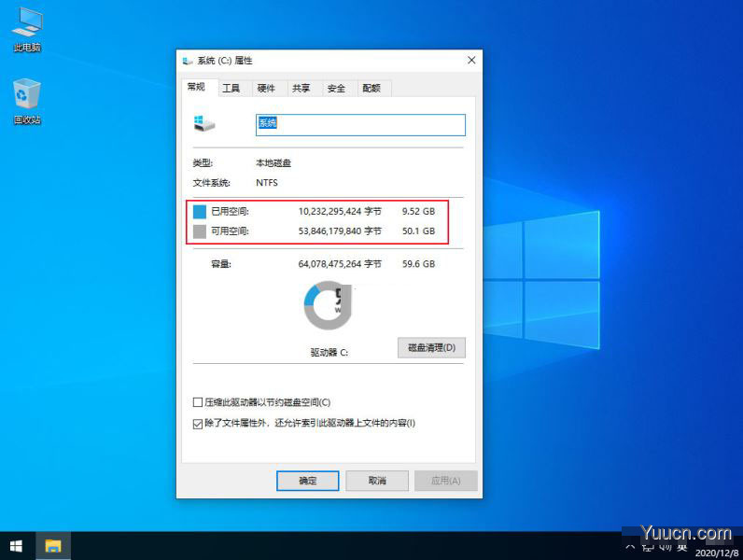Viewport: 743px width, 560px height.
Task: Click the 50.1 GB free space value
Action: (418, 231)
